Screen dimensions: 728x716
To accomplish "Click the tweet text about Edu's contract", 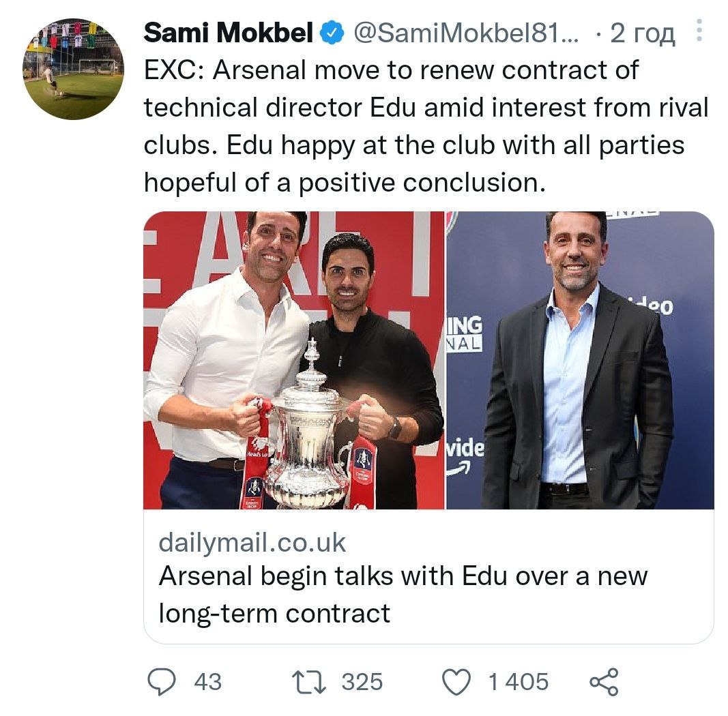I will pyautogui.click(x=426, y=126).
